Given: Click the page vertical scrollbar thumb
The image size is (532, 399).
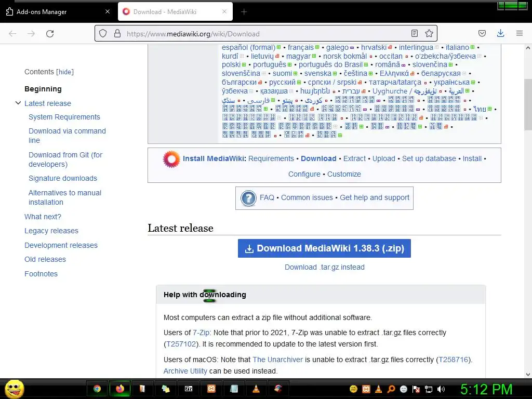Looking at the screenshot, I should pyautogui.click(x=528, y=104).
